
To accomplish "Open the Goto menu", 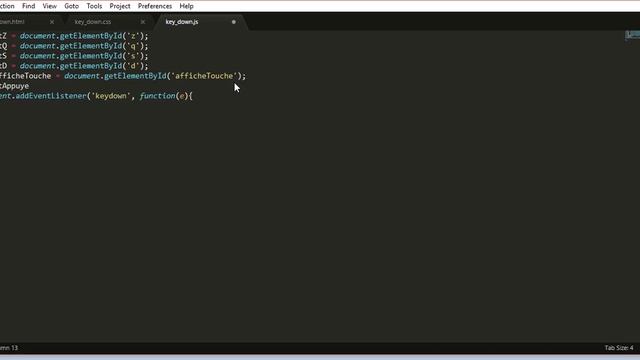I will pos(71,6).
